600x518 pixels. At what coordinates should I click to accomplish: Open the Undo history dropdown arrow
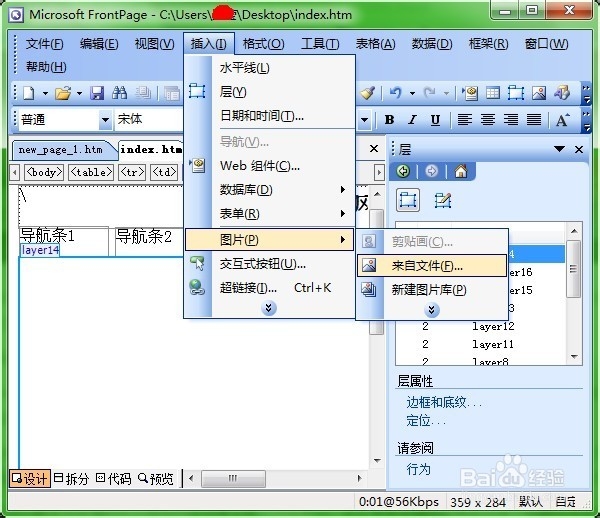pos(412,93)
